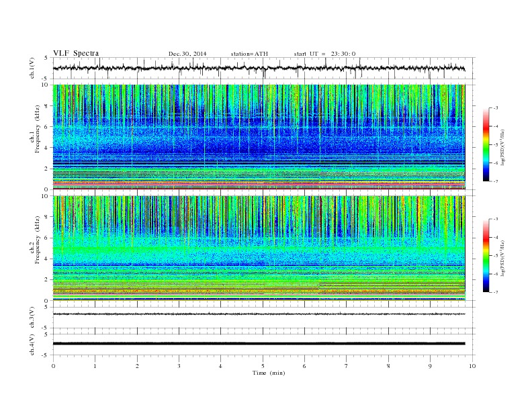Click the "8" kHz tick on ch.1 spectrogram
Image resolution: width=532 pixels, height=411 pixels.
(x=47, y=106)
